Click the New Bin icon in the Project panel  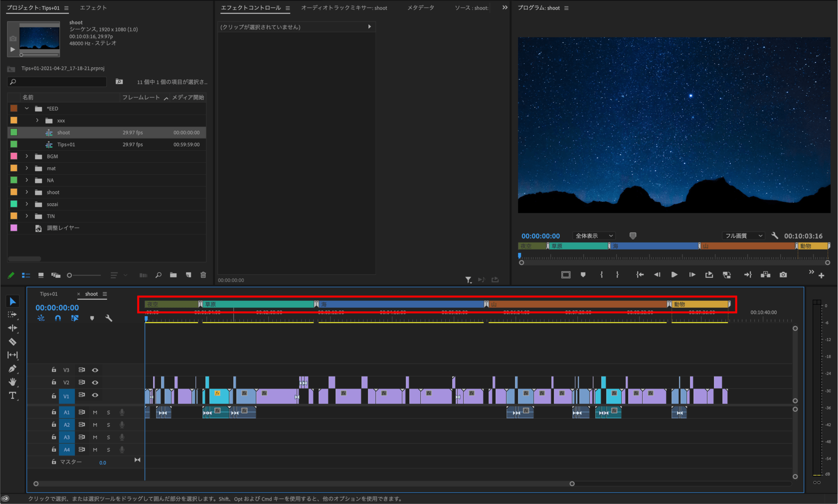point(173,275)
